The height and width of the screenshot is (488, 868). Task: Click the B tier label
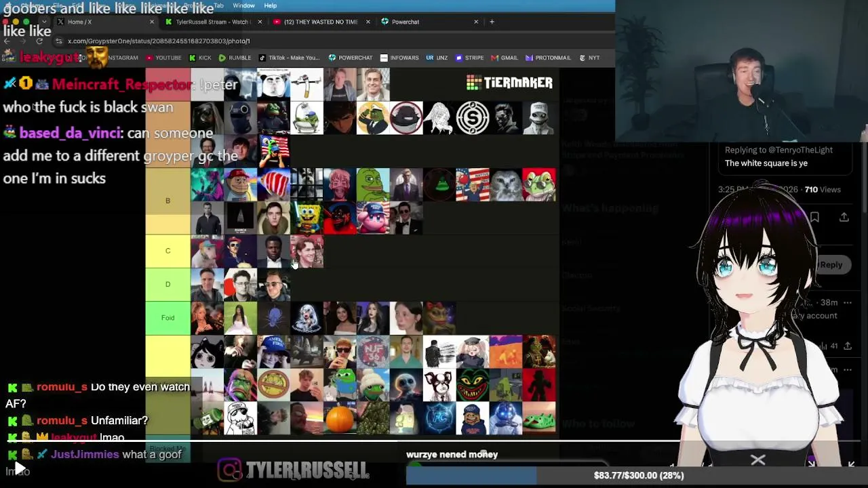coord(167,201)
